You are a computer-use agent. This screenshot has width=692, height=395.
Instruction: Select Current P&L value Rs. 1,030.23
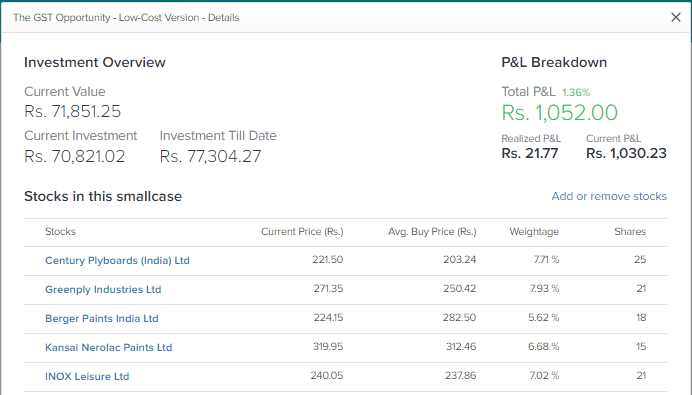pyautogui.click(x=626, y=153)
